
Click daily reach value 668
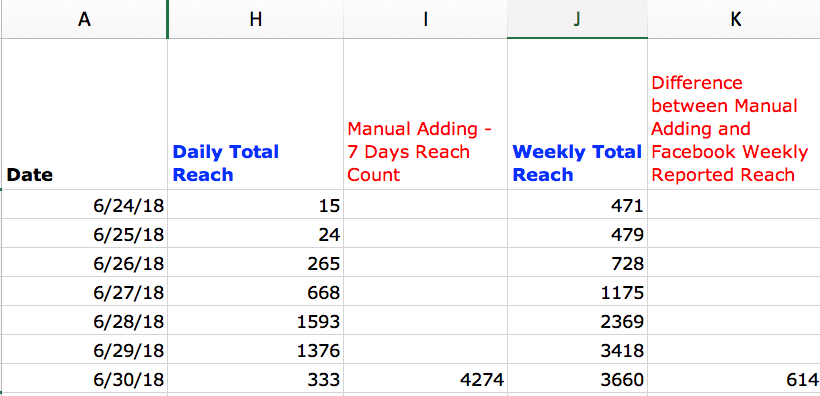[255, 291]
